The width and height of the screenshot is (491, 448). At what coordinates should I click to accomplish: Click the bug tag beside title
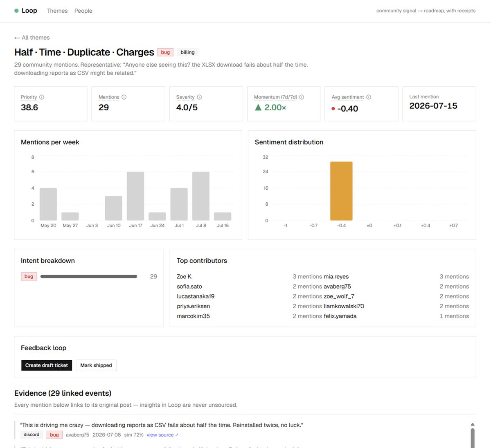[165, 52]
